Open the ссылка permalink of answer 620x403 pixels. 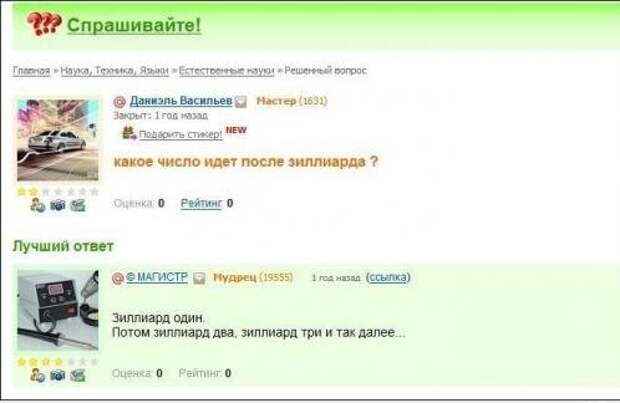pos(388,277)
